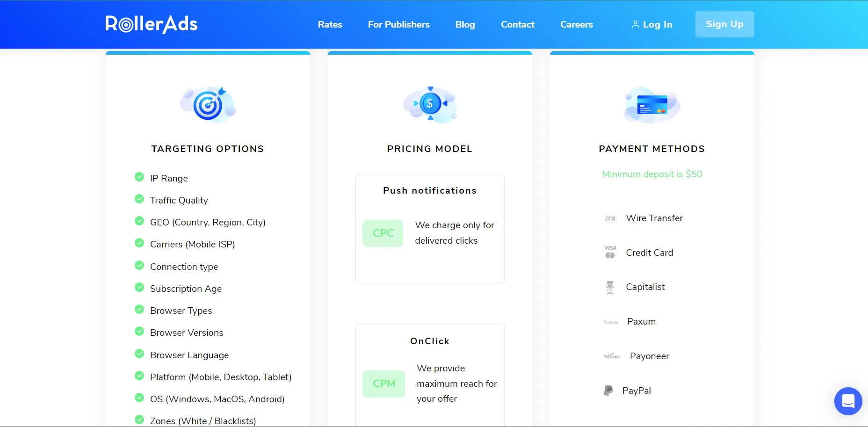Click the check icon beside Zones (White / Blacklists)
Image resolution: width=868 pixels, height=427 pixels.
click(139, 420)
